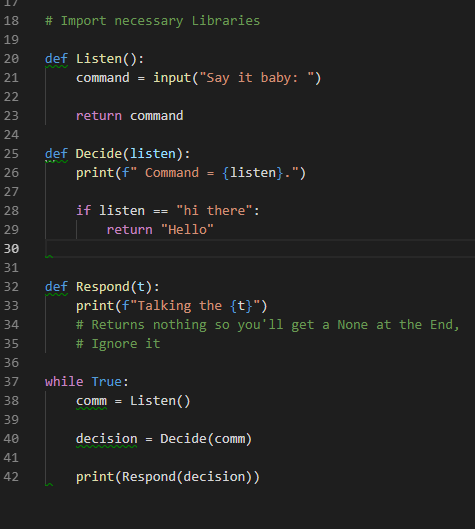Click the function name 'Listen' in its def line

click(x=99, y=59)
